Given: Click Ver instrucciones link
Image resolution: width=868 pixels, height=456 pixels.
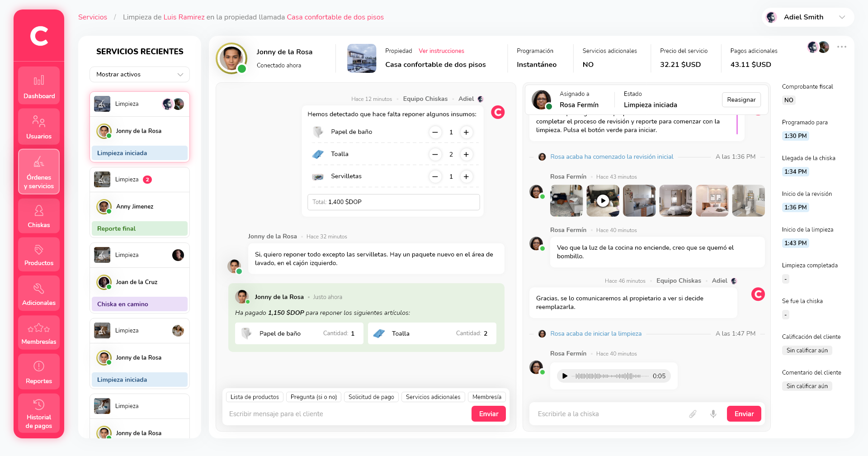Looking at the screenshot, I should 441,51.
